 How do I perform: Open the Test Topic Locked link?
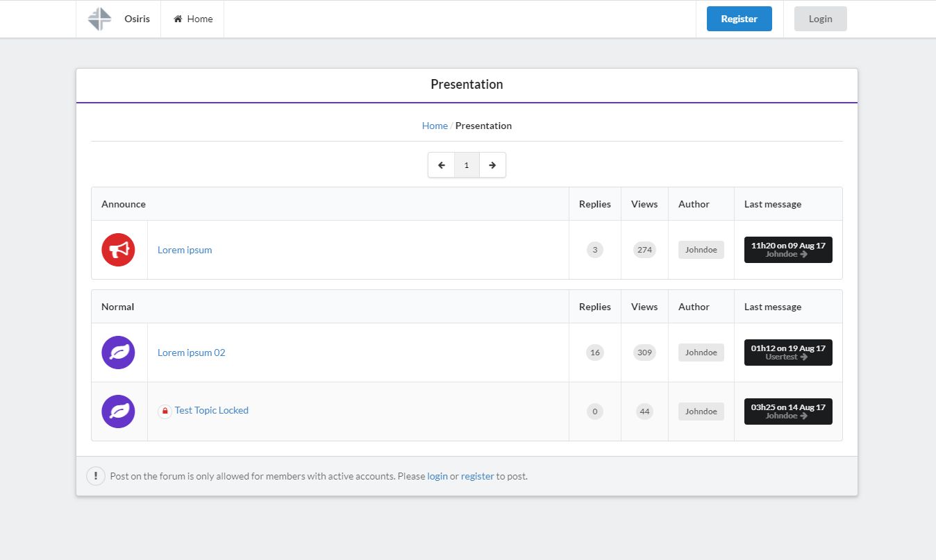pos(211,410)
